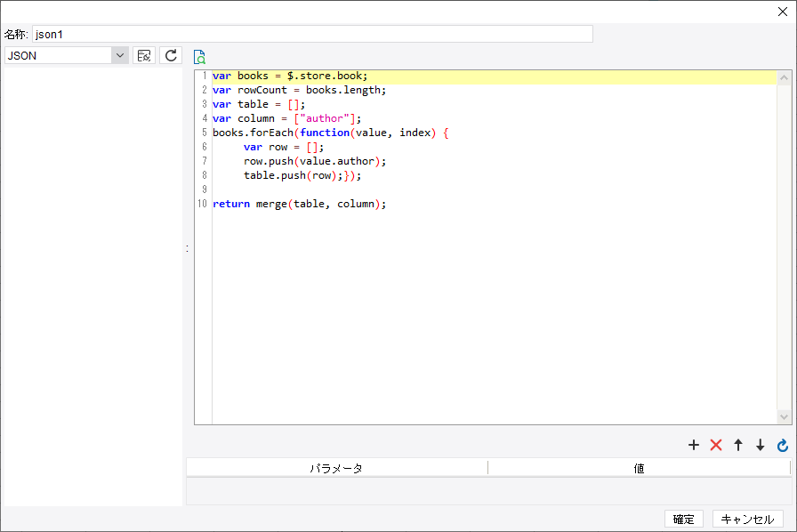The width and height of the screenshot is (797, 532).
Task: Move a parameter down with the down arrow icon
Action: (760, 445)
